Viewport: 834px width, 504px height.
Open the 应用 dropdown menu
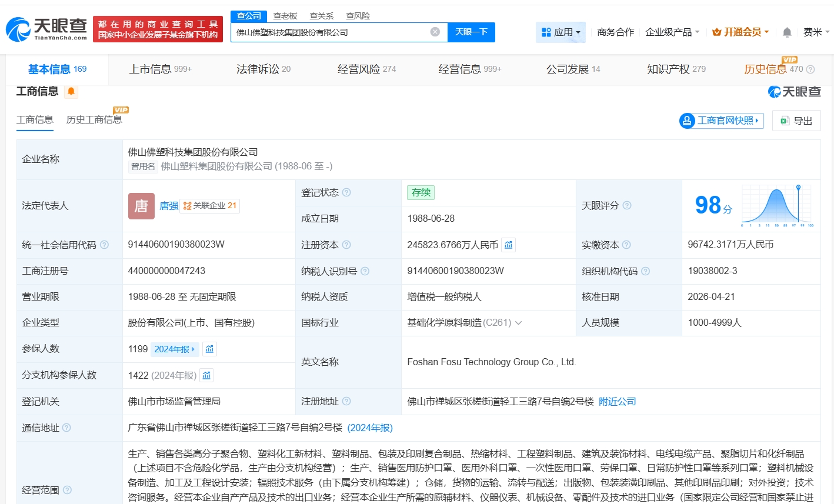click(x=561, y=32)
